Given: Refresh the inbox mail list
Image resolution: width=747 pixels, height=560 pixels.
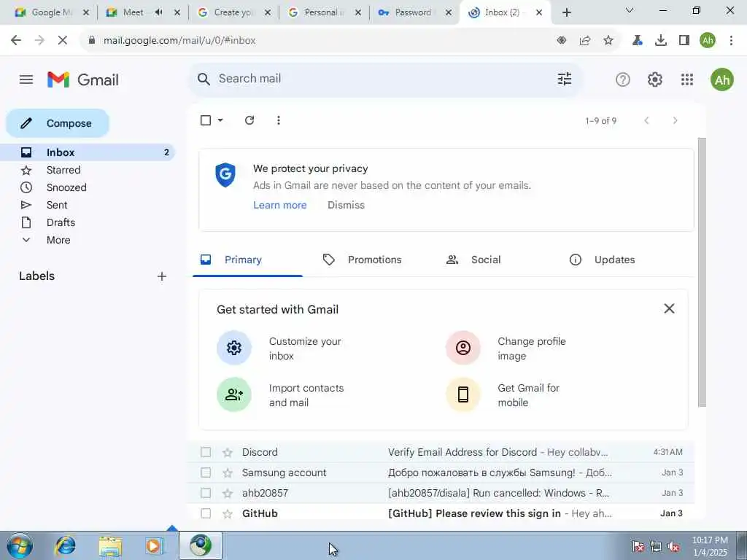Looking at the screenshot, I should [x=249, y=120].
